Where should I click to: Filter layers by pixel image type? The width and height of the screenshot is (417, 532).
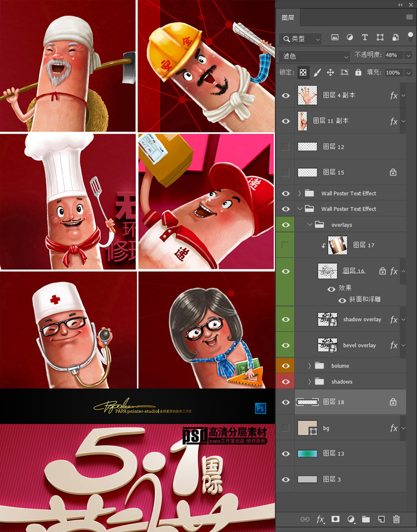[x=335, y=38]
